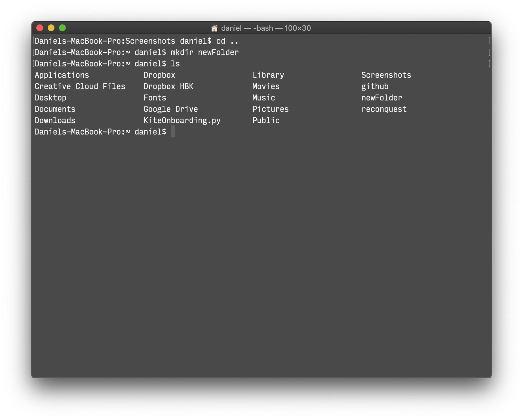523x420 pixels.
Task: Click the red close window button
Action: click(40, 28)
